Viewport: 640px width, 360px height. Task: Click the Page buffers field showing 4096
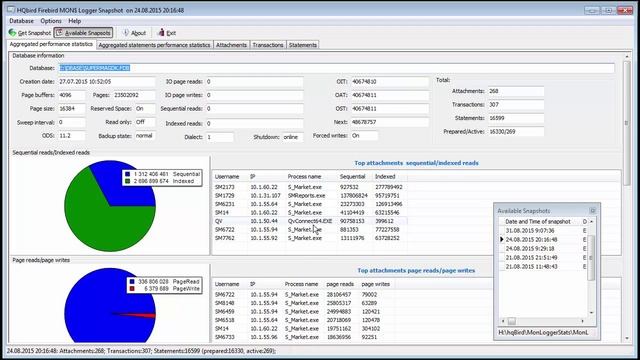click(71, 95)
